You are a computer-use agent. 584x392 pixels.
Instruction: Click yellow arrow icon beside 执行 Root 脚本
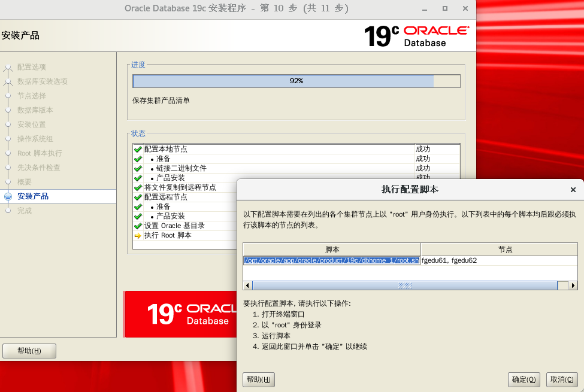click(x=138, y=236)
